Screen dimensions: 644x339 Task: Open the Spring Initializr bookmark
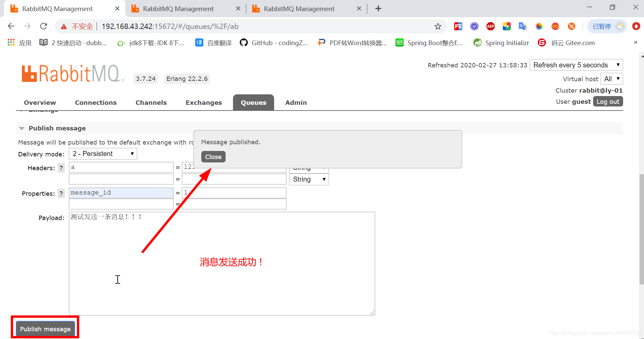point(501,43)
